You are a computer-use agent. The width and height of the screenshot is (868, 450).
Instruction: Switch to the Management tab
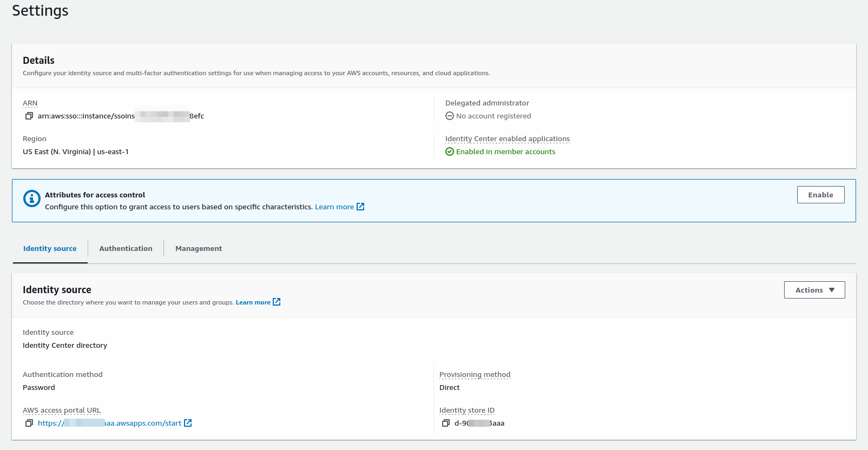coord(198,249)
